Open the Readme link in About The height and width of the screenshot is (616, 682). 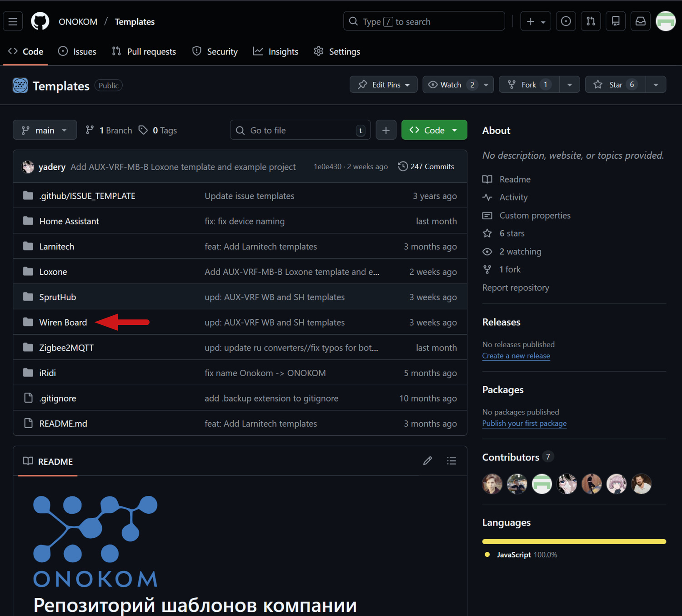pyautogui.click(x=506, y=179)
